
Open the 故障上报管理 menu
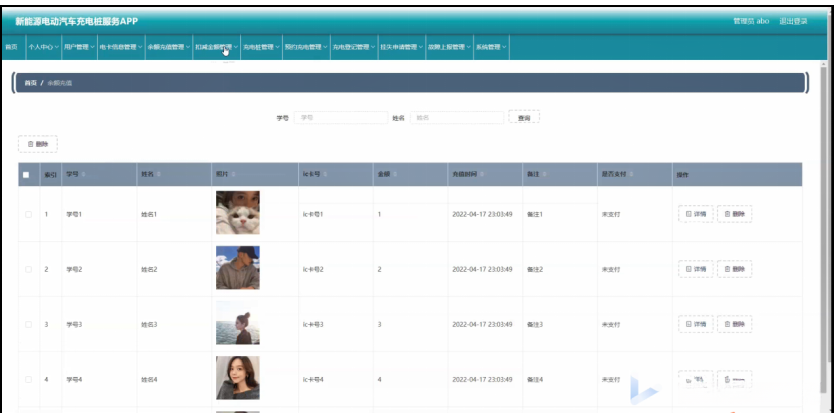click(x=449, y=47)
